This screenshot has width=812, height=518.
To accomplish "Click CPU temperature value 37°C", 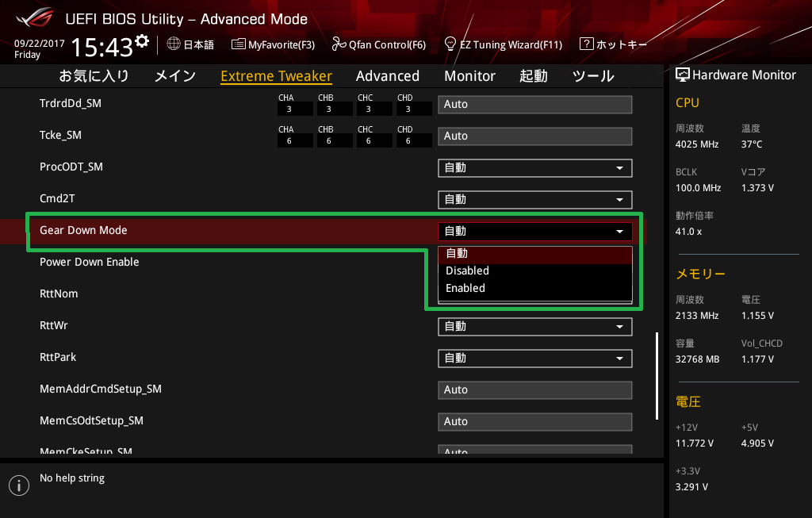I will (x=752, y=144).
